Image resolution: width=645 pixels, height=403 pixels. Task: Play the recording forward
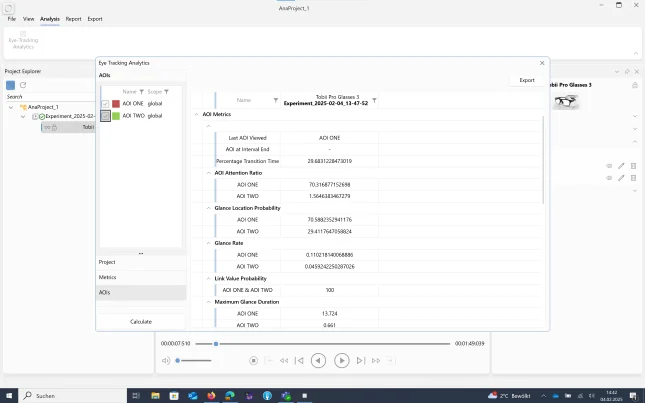341,361
